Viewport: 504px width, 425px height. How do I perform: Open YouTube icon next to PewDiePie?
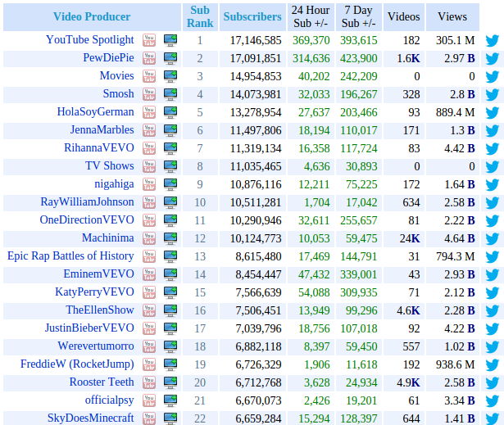149,58
